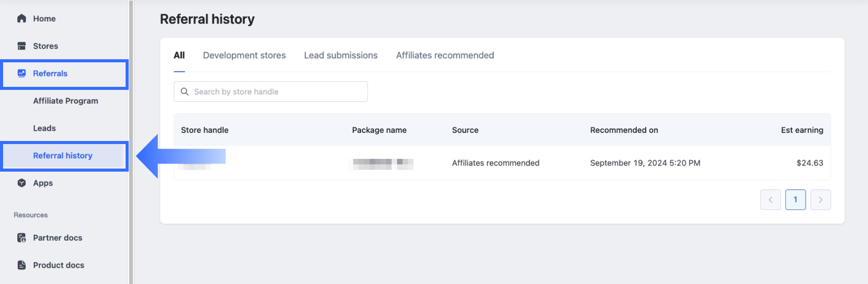Open Affiliate Program in sidebar
The image size is (868, 284).
pos(65,101)
